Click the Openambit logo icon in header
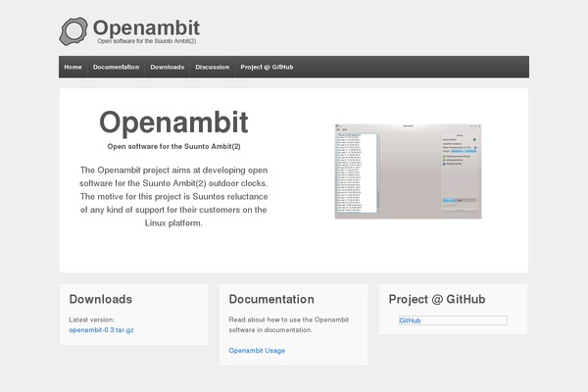 coord(73,31)
